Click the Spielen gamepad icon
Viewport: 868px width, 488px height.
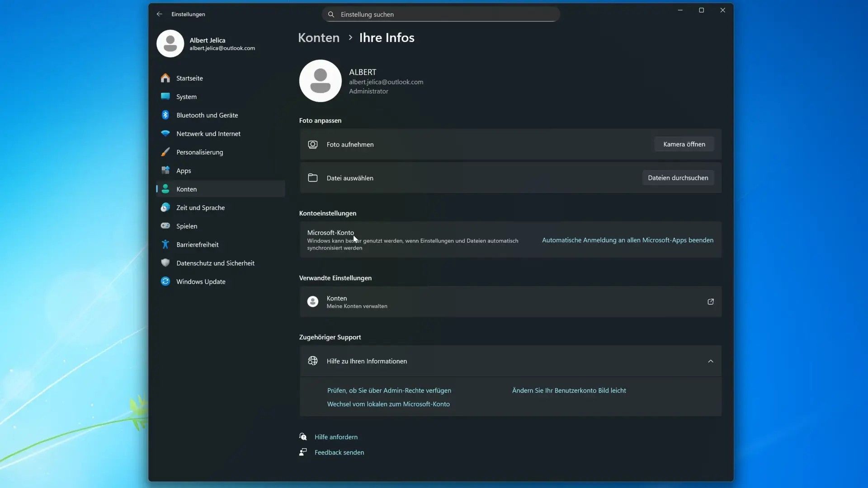[165, 226]
